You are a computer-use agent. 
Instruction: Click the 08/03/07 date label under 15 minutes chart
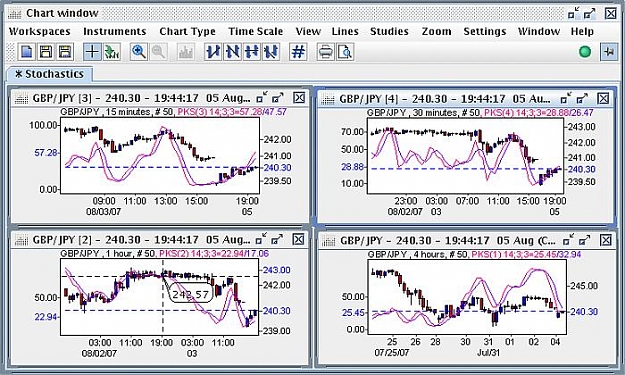point(103,212)
